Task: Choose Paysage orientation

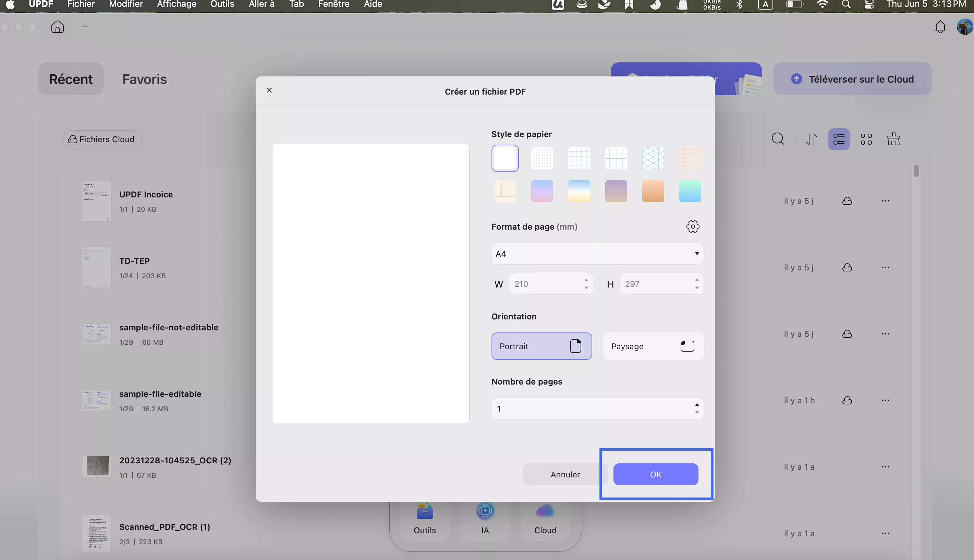Action: click(653, 346)
